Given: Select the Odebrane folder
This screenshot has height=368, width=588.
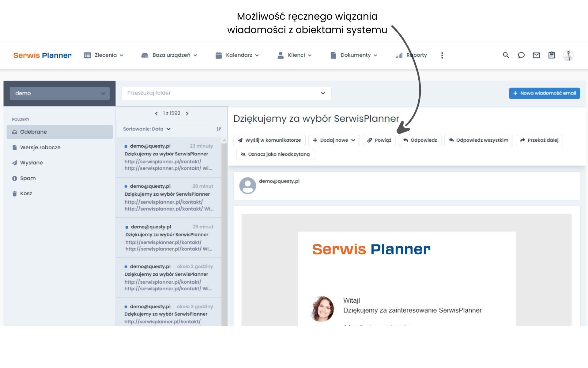Looking at the screenshot, I should pos(60,132).
